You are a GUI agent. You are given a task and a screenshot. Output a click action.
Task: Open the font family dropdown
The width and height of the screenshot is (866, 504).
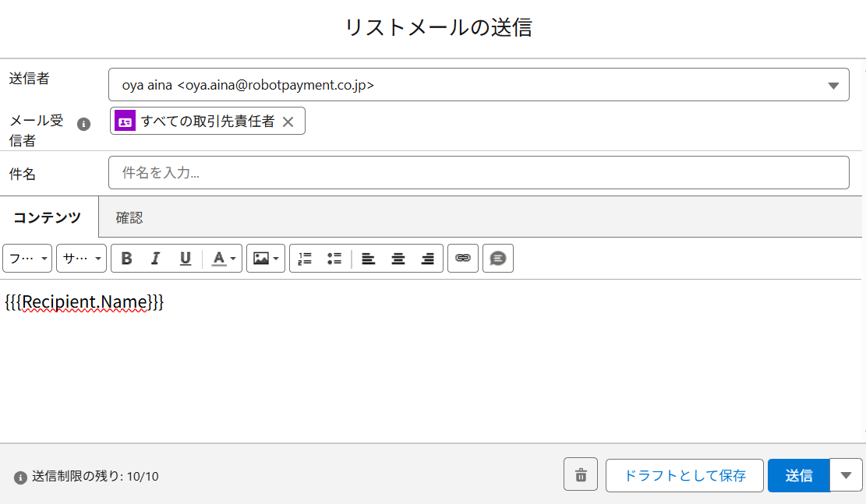click(x=27, y=259)
